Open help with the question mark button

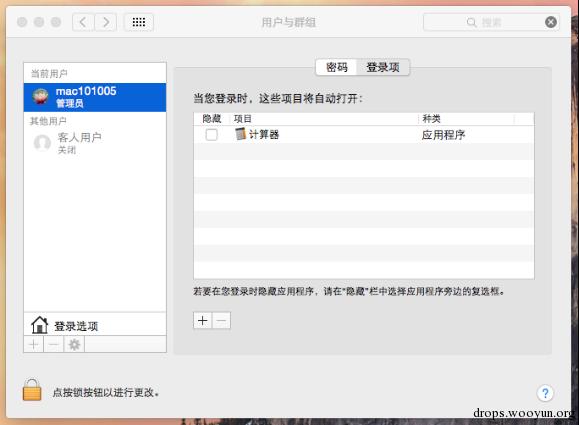coord(545,393)
